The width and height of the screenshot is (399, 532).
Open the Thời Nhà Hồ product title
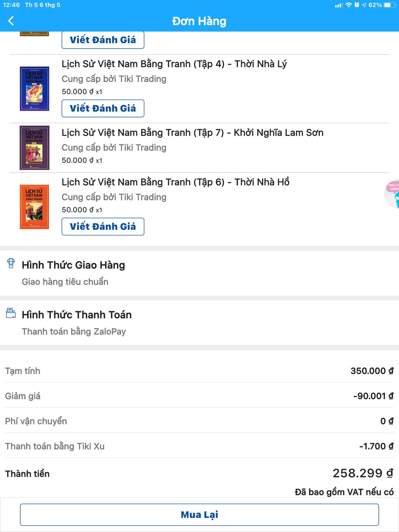175,182
